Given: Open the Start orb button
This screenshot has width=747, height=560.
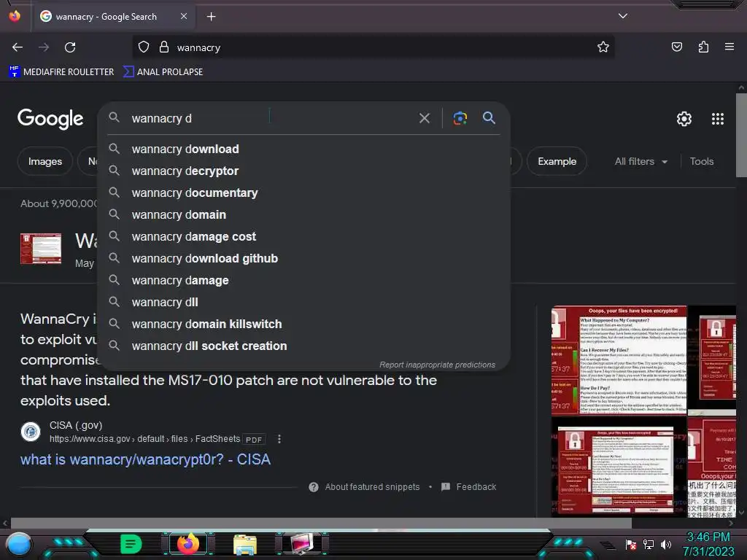Looking at the screenshot, I should (x=19, y=545).
